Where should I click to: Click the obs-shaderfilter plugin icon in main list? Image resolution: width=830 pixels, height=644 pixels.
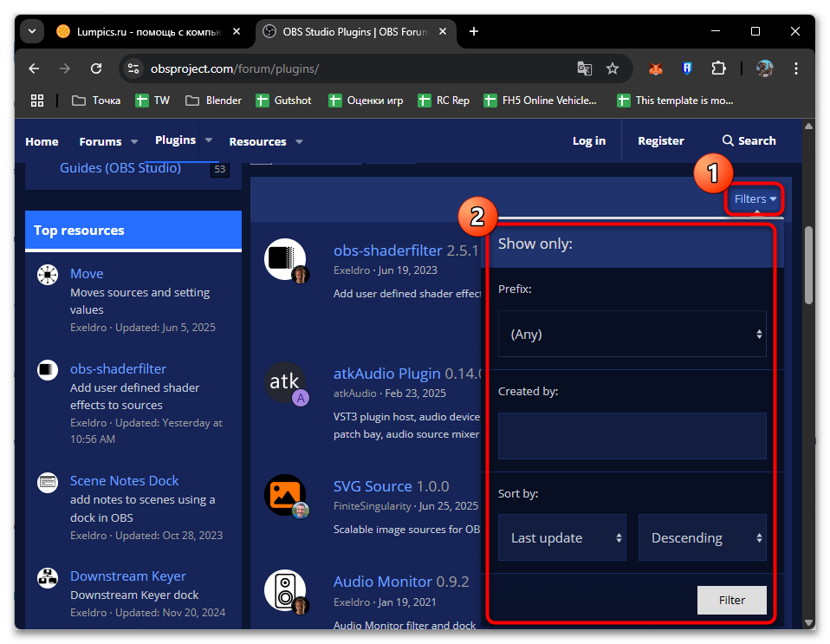284,259
